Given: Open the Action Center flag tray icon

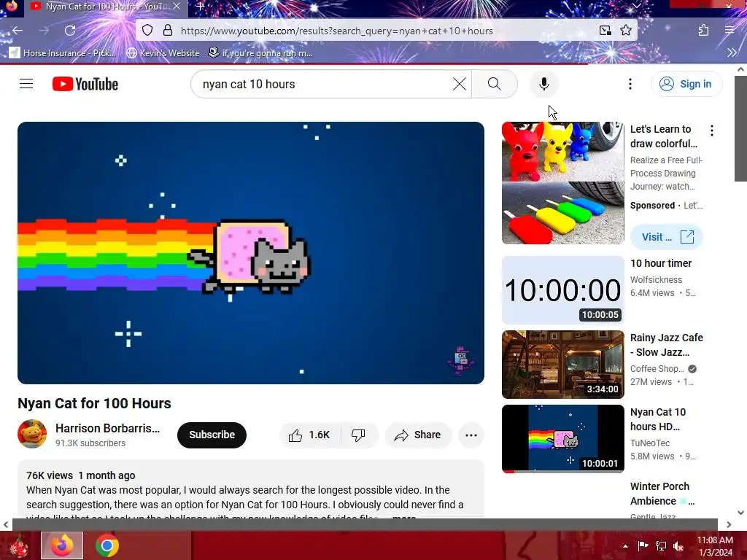Looking at the screenshot, I should [x=643, y=546].
